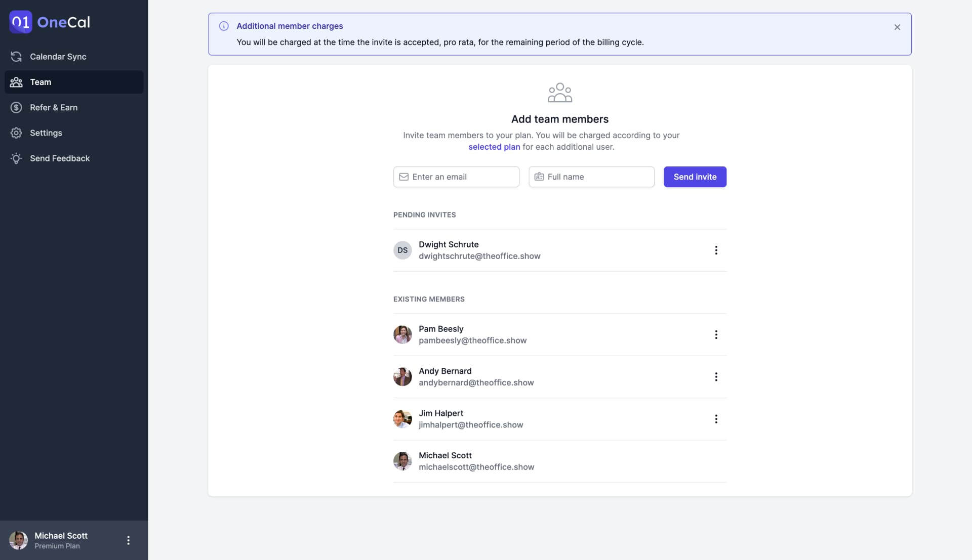Viewport: 972px width, 560px height.
Task: Click the Settings menu item in sidebar
Action: tap(46, 133)
